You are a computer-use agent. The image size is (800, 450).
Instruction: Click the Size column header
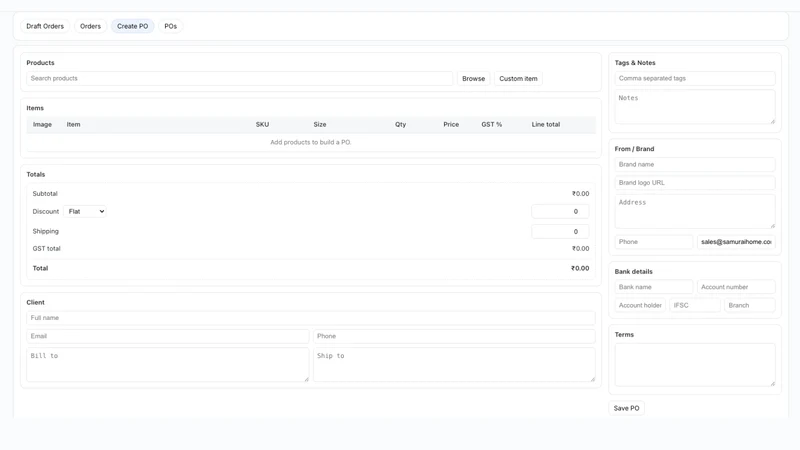click(x=320, y=124)
